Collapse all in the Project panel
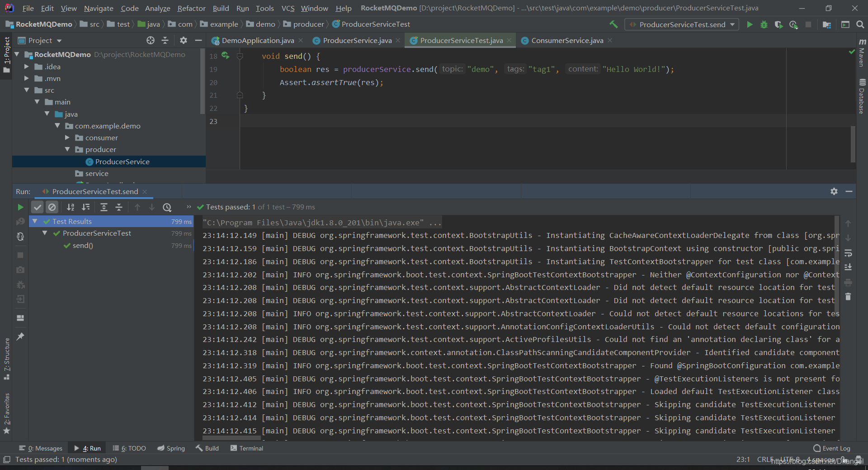Screen dimensions: 868x470 pos(165,40)
